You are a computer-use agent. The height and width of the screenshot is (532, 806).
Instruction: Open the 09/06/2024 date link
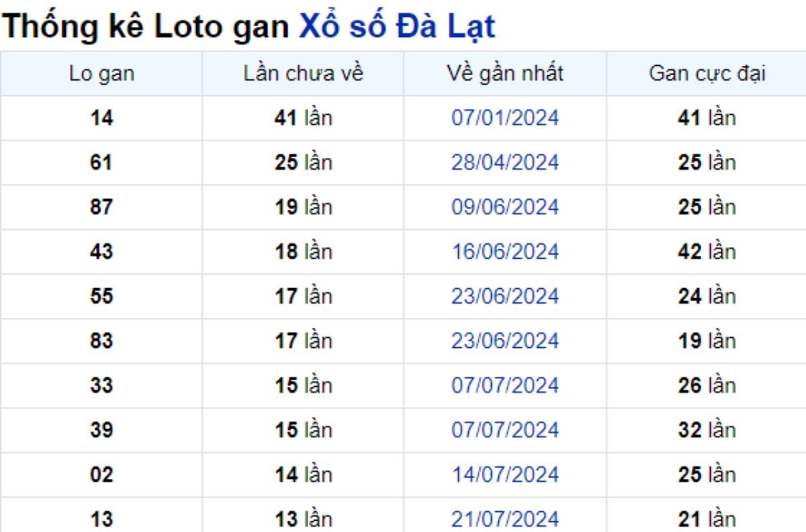505,207
